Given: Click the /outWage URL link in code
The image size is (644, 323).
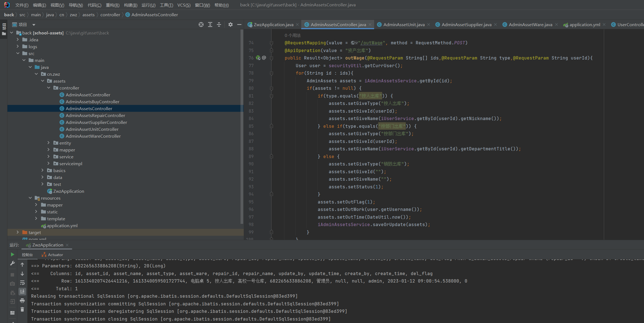Looking at the screenshot, I should tap(371, 43).
